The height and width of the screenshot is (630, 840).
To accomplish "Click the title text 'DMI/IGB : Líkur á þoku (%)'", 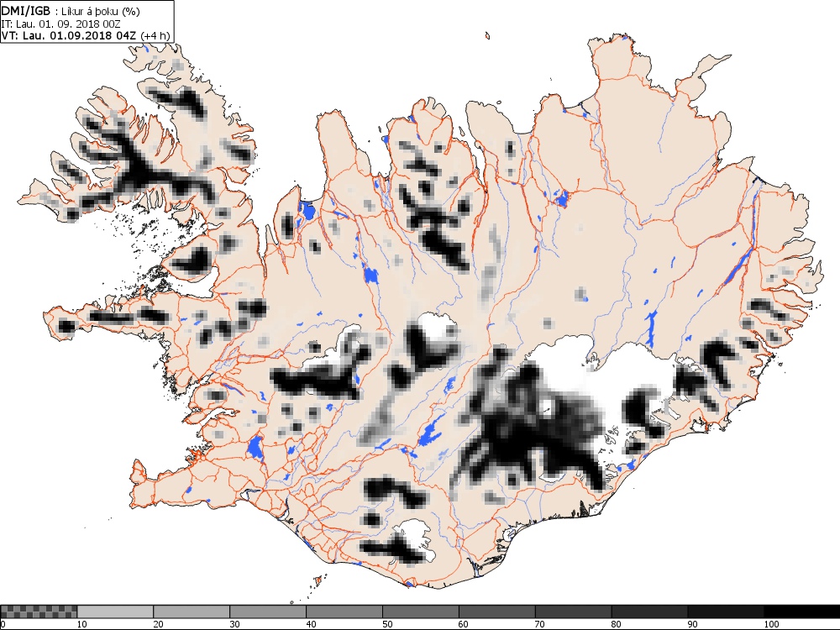I will tap(69, 11).
